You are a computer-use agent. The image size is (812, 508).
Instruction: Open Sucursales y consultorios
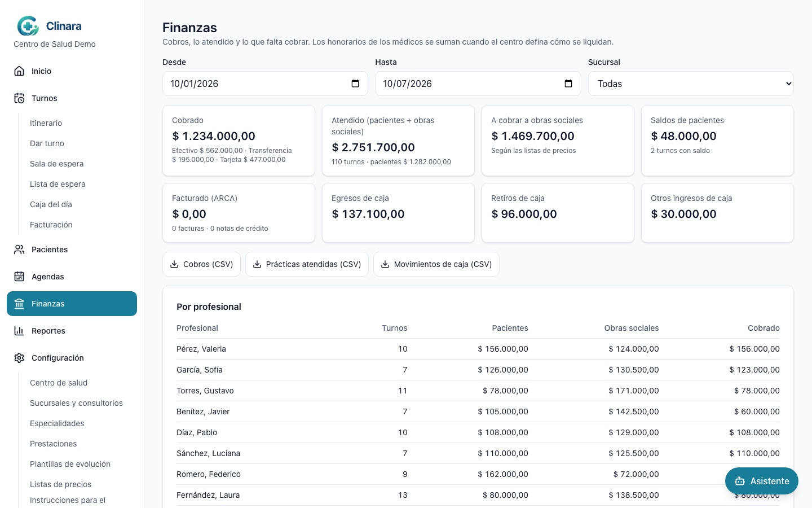76,403
